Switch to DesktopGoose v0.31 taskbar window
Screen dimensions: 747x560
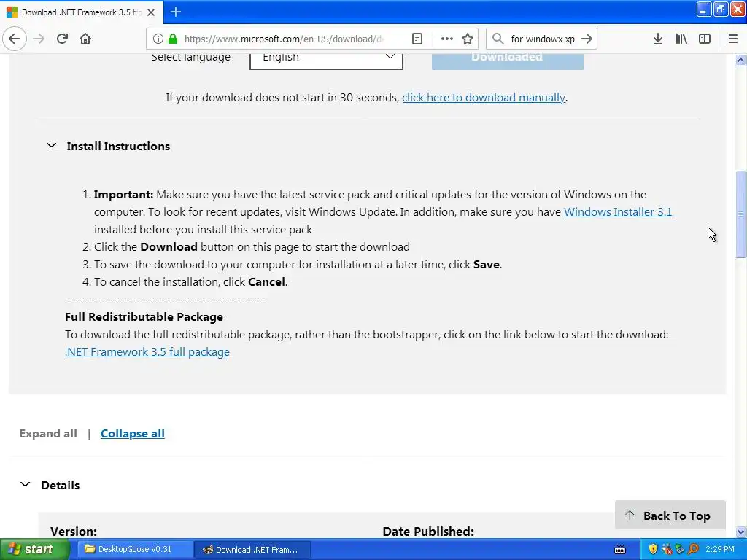(134, 550)
